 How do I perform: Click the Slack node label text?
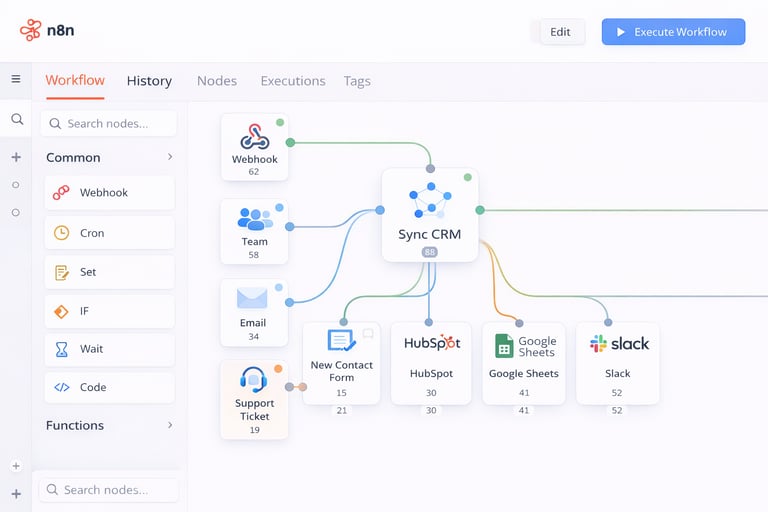[618, 373]
